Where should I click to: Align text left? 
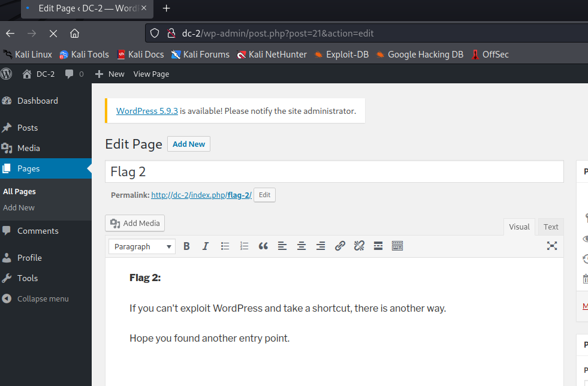point(282,246)
